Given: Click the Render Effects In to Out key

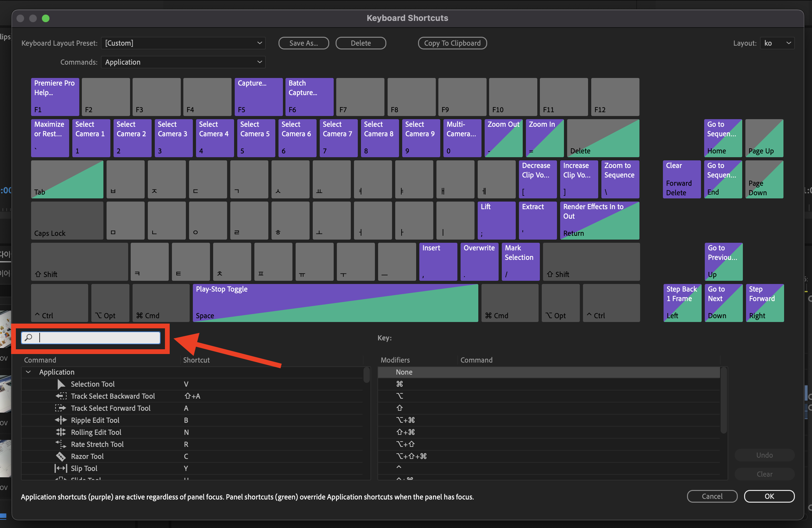Looking at the screenshot, I should coord(599,220).
